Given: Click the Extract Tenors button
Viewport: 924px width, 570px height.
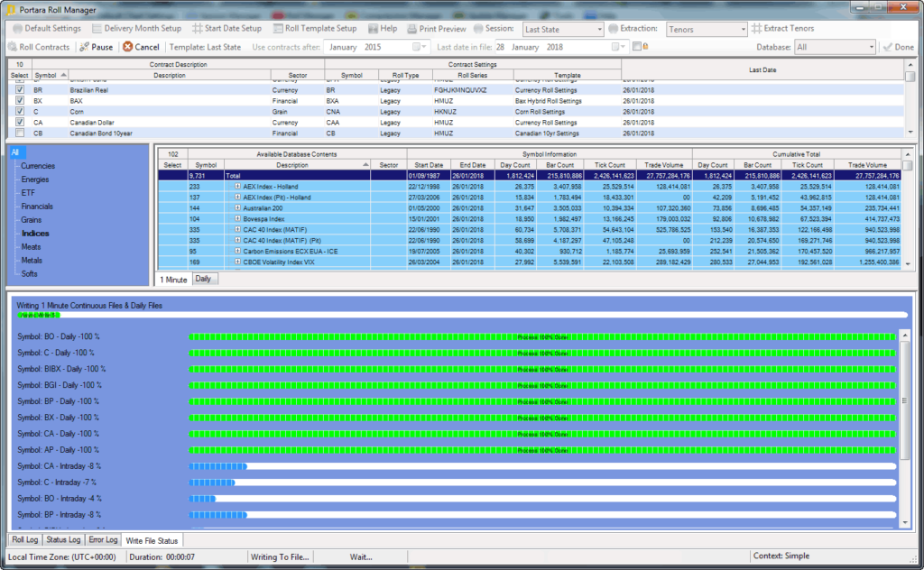Looking at the screenshot, I should [782, 28].
